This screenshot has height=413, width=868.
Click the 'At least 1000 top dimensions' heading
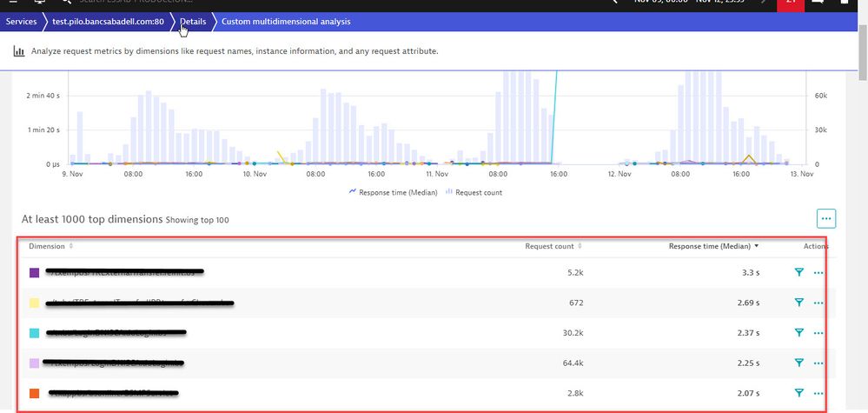(x=92, y=219)
